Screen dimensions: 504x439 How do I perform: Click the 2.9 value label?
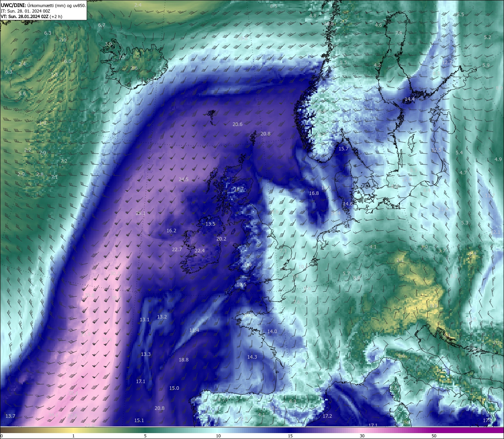tap(21, 174)
